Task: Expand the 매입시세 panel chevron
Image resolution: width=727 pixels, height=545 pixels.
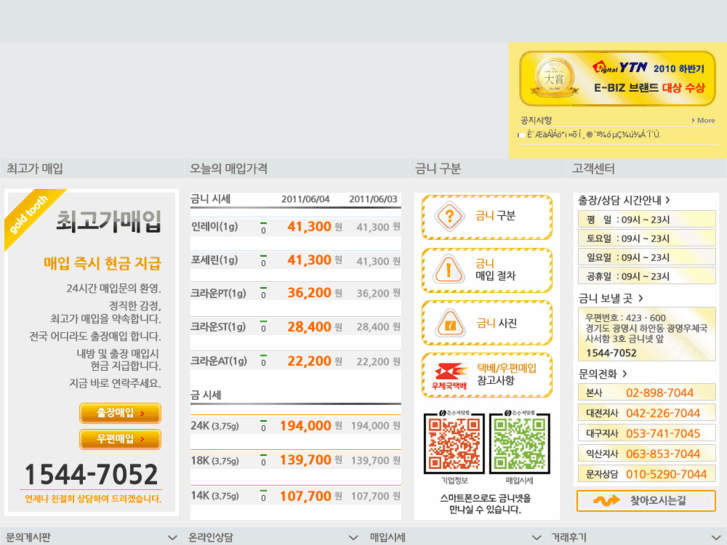Action: click(x=536, y=538)
